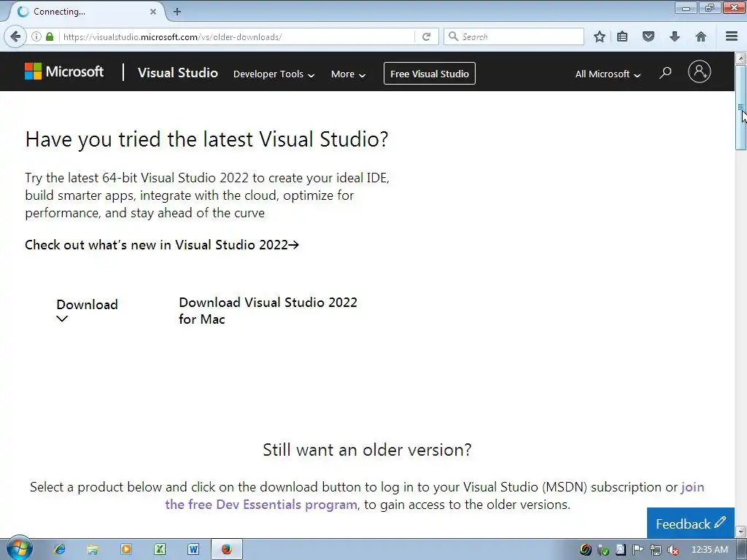Image resolution: width=747 pixels, height=560 pixels.
Task: Launch Internet Explorer from taskbar
Action: (60, 550)
